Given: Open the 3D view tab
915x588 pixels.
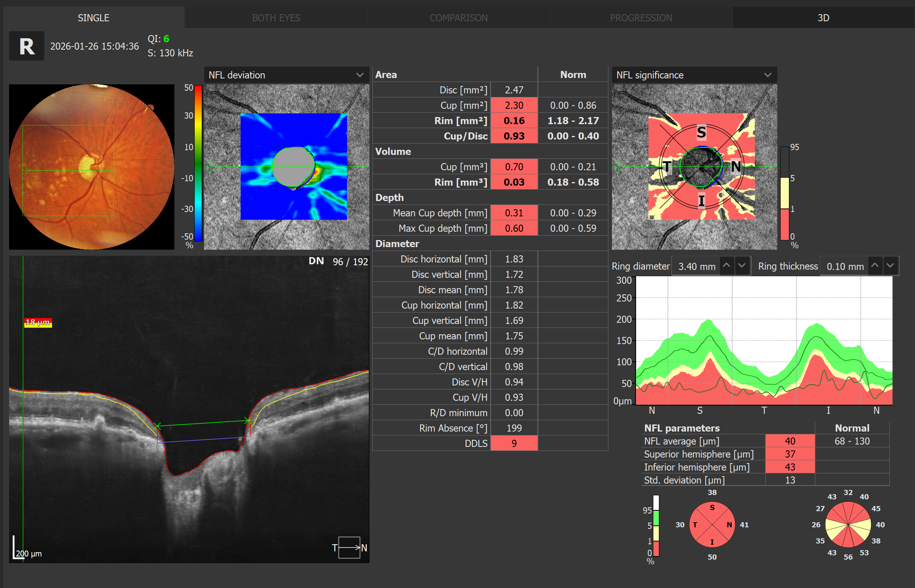Looking at the screenshot, I should 824,18.
